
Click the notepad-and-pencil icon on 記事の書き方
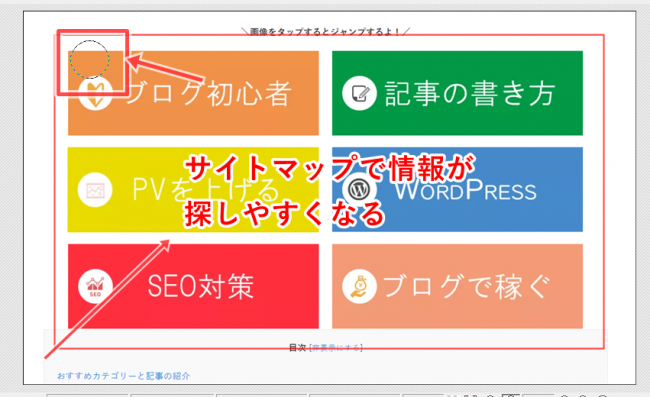pos(359,93)
